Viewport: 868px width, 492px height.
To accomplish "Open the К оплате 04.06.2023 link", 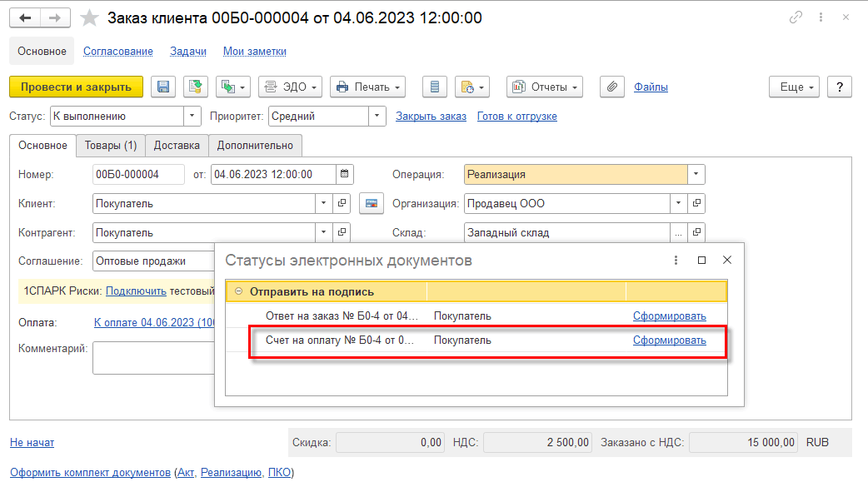I will click(x=154, y=323).
